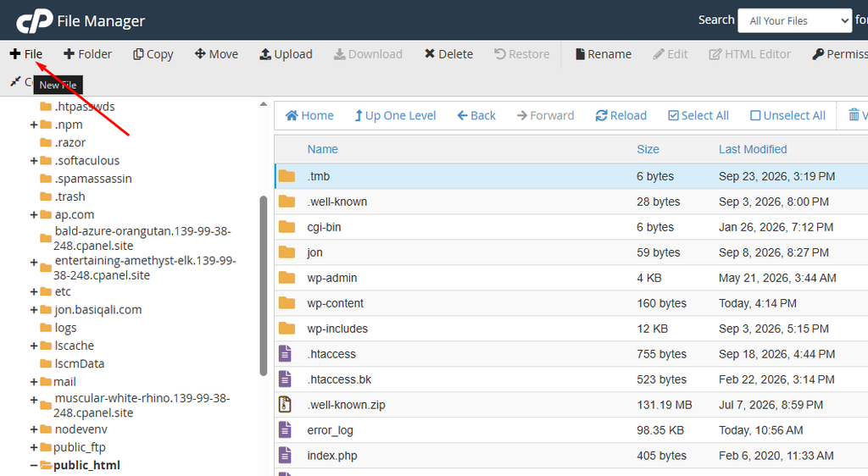Select wp-content file name text

(336, 303)
